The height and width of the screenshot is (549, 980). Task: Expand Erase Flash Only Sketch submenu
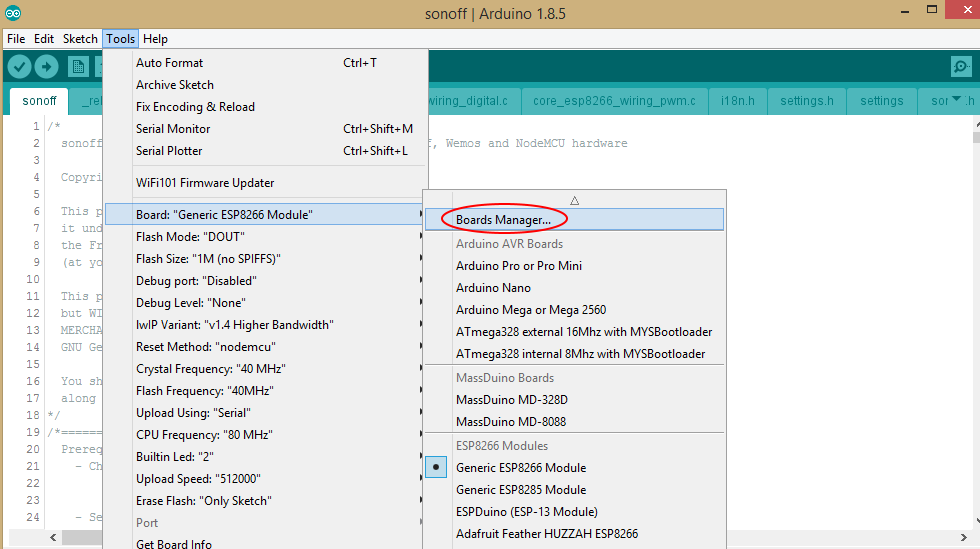pyautogui.click(x=266, y=501)
